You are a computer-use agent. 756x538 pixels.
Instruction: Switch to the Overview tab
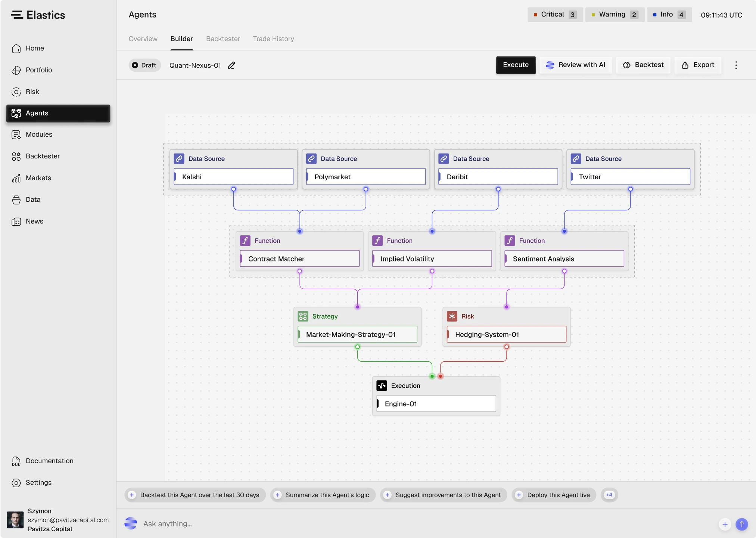point(143,39)
